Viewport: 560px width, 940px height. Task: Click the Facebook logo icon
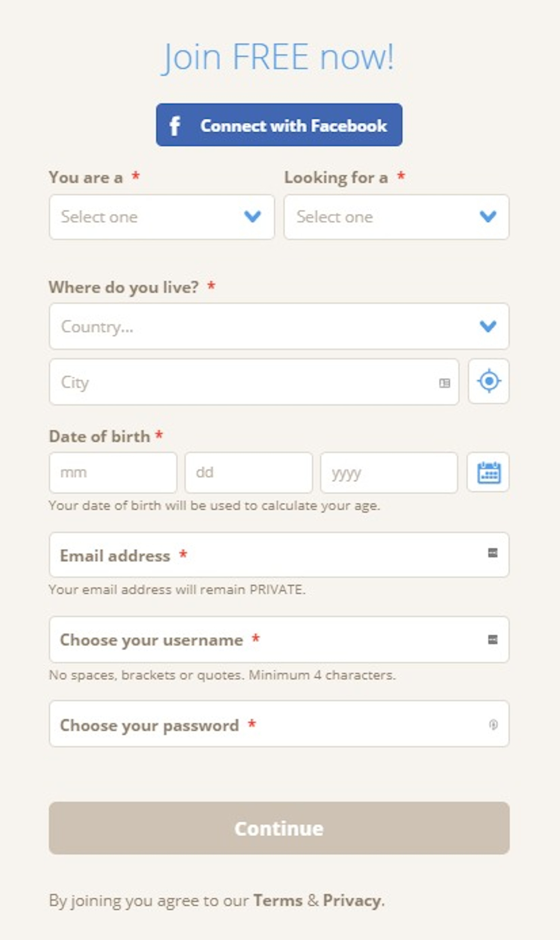(x=175, y=126)
